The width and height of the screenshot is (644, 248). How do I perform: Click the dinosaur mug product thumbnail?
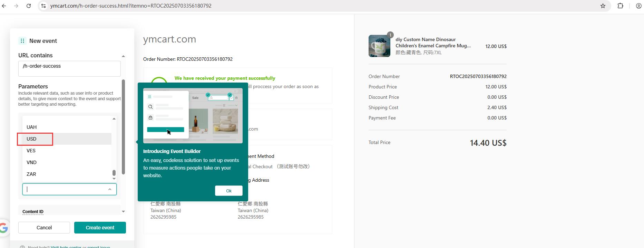pyautogui.click(x=379, y=46)
